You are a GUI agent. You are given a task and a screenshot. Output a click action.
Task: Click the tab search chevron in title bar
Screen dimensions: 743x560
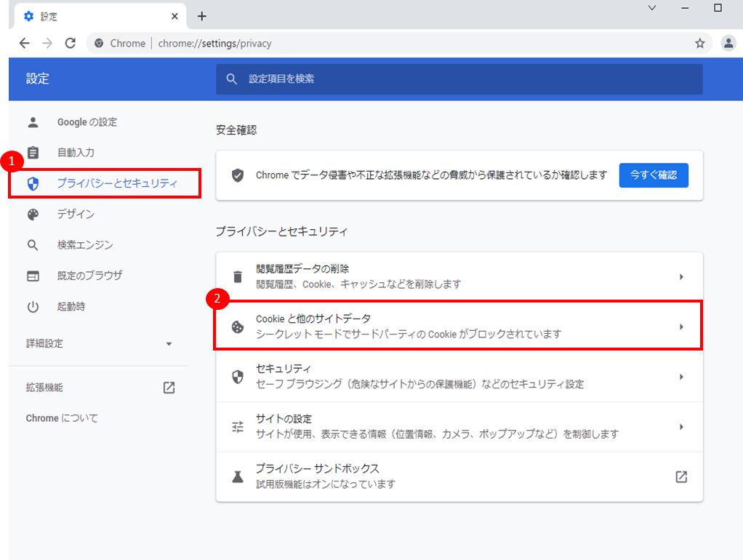click(x=652, y=7)
